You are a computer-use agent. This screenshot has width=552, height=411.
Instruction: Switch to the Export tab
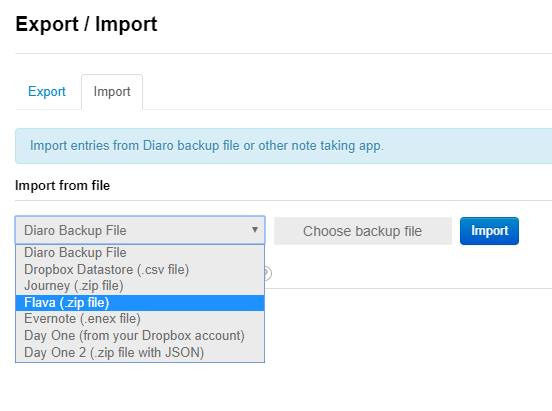click(x=47, y=92)
